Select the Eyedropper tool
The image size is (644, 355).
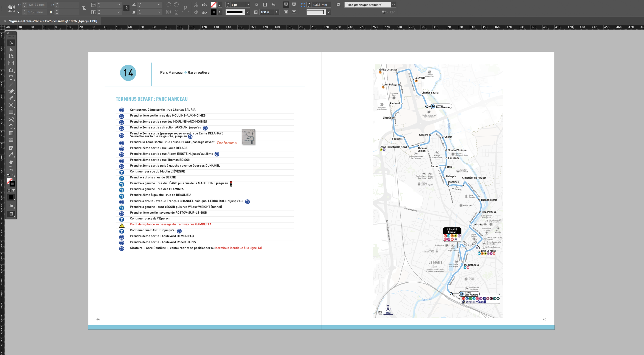click(x=11, y=155)
